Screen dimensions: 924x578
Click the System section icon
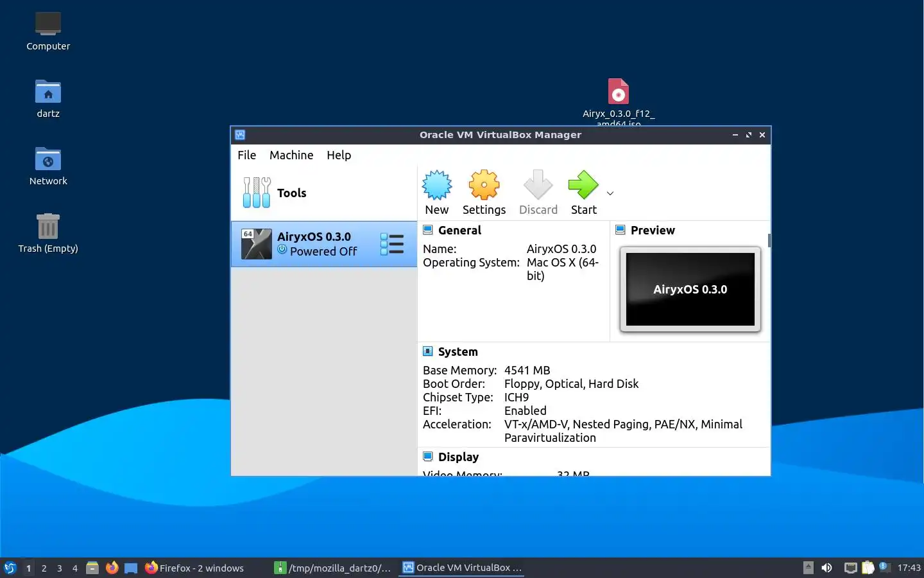428,351
